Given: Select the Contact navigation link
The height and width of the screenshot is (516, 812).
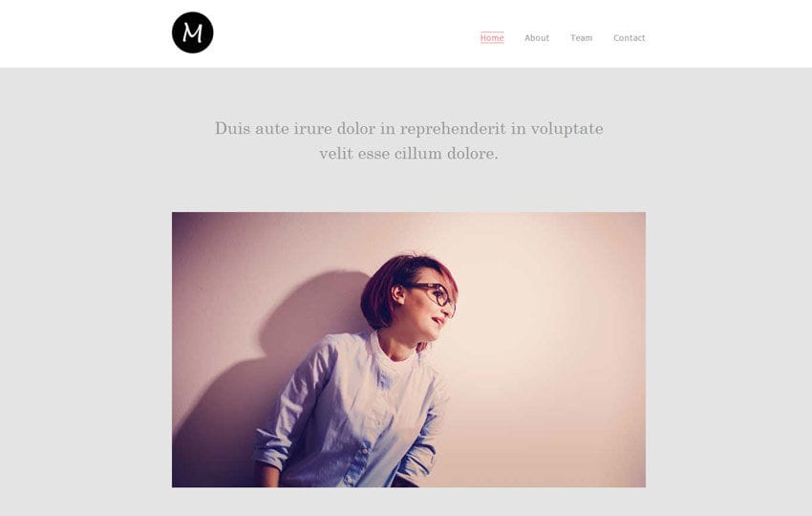Looking at the screenshot, I should pos(630,38).
